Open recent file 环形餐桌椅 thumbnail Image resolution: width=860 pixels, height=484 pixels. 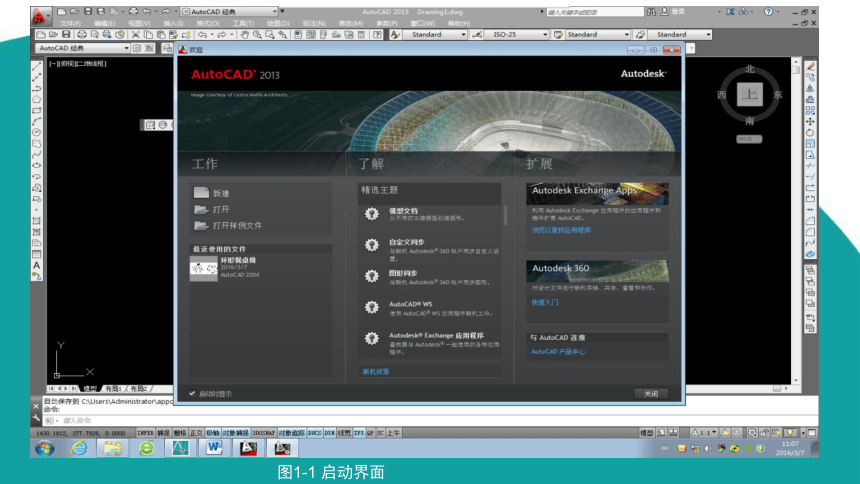coord(203,269)
